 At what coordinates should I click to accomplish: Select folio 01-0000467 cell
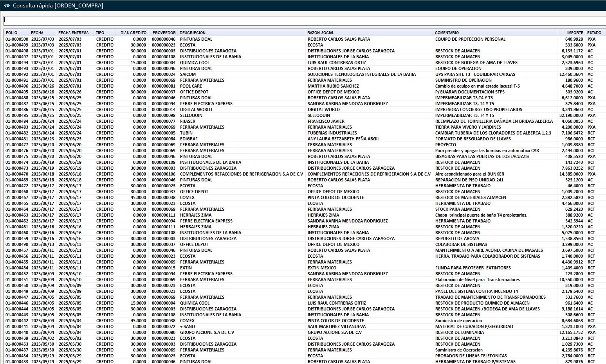tap(17, 197)
